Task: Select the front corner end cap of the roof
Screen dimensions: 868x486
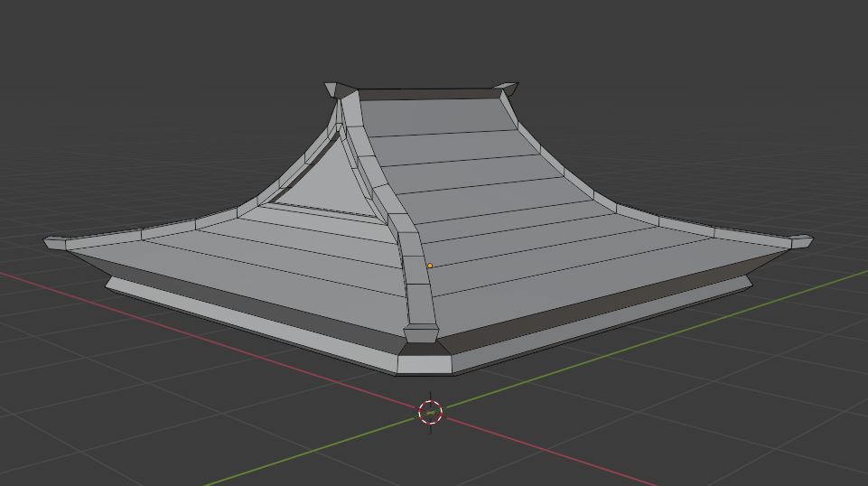Action: (x=423, y=363)
